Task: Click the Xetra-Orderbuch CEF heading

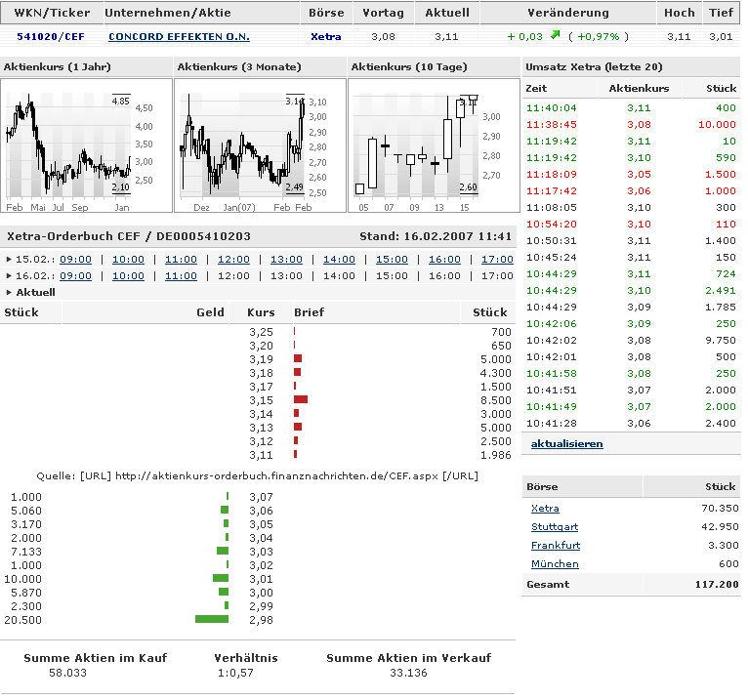Action: [x=128, y=236]
